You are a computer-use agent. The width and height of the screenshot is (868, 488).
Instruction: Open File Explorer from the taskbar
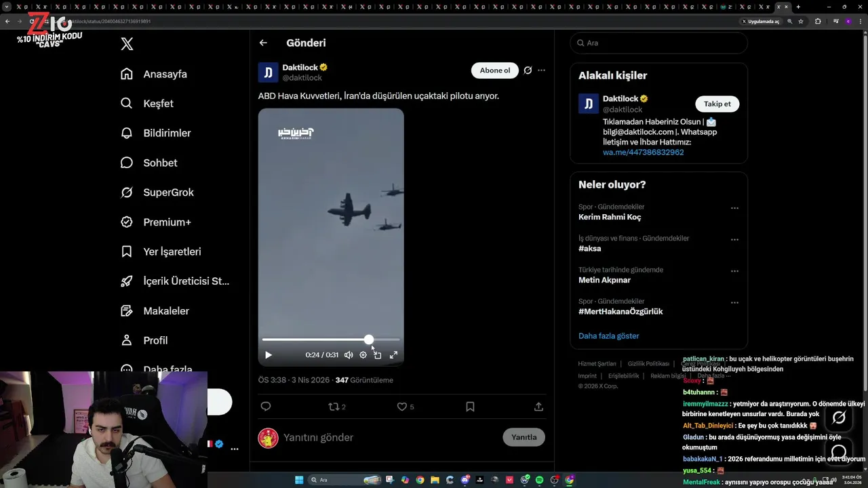(435, 480)
